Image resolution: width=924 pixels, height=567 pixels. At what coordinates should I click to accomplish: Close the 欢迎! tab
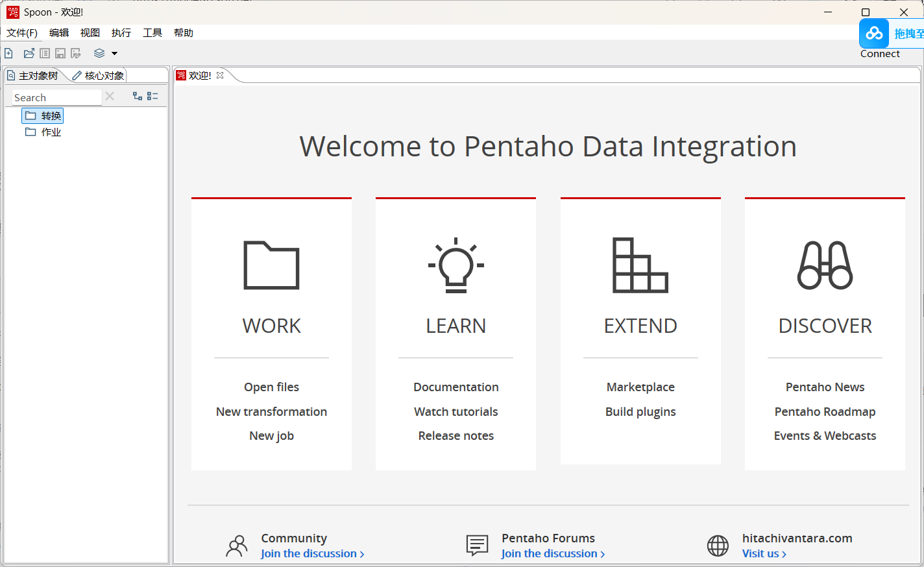220,75
